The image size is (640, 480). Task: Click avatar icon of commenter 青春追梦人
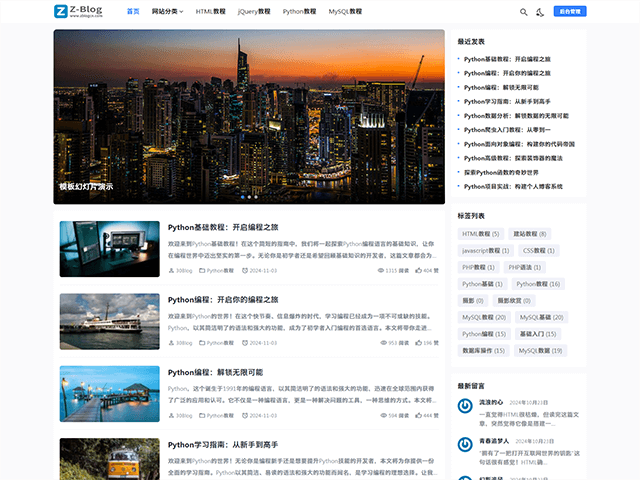pos(465,444)
